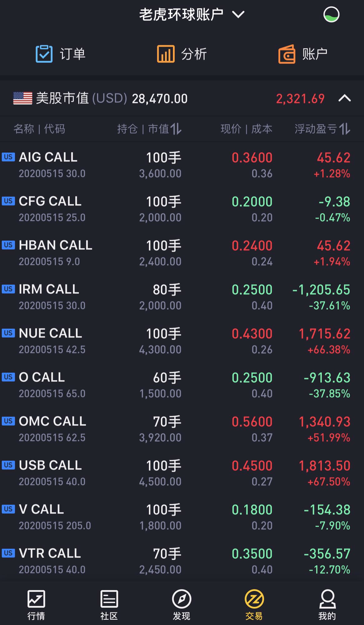Open the VTR CALL position row
This screenshot has width=364, height=625.
(x=182, y=561)
